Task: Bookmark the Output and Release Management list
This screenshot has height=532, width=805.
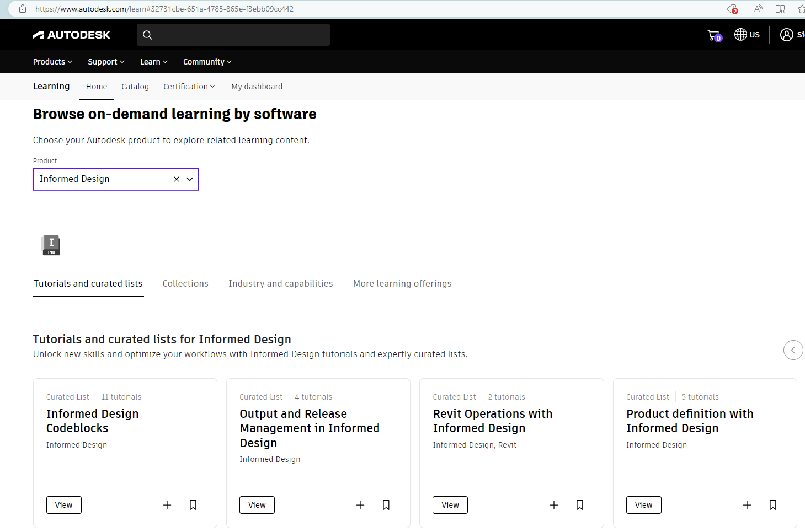Action: (386, 505)
